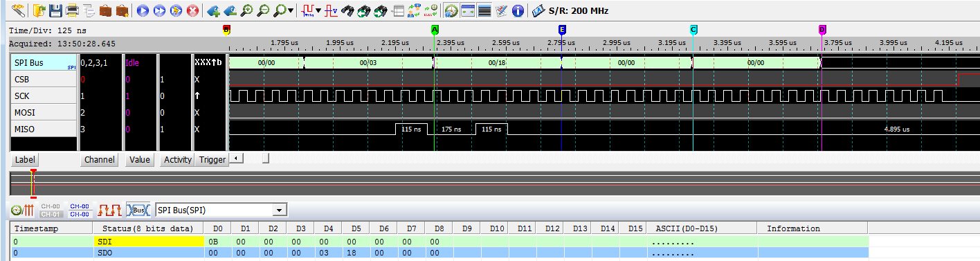The width and height of the screenshot is (980, 261).
Task: Click the striped bars view icon
Action: coord(484,10)
